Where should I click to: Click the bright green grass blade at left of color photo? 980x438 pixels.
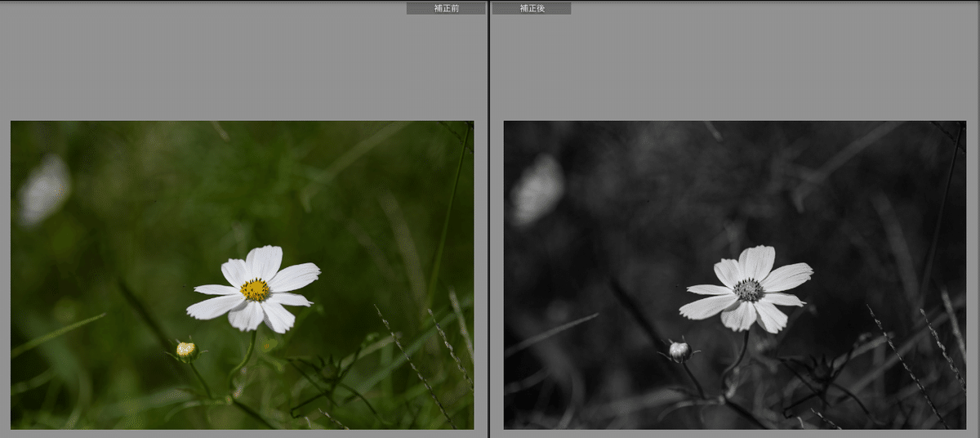pyautogui.click(x=57, y=335)
